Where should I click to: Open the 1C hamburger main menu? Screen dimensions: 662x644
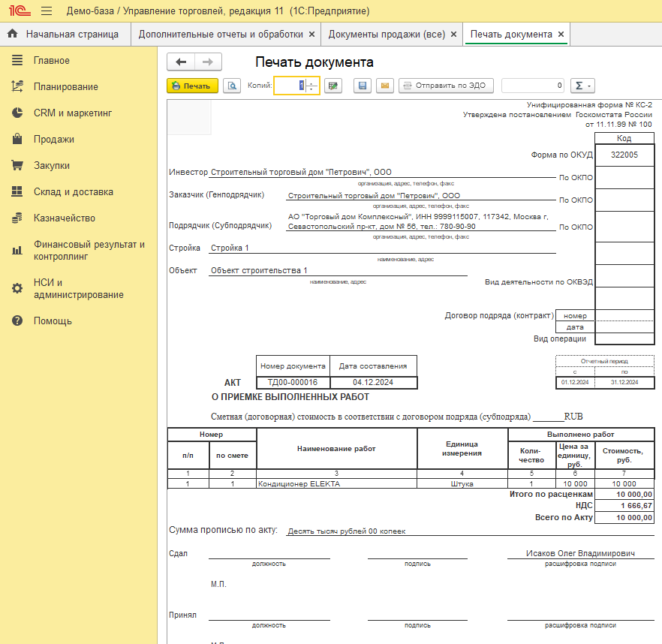pos(47,11)
